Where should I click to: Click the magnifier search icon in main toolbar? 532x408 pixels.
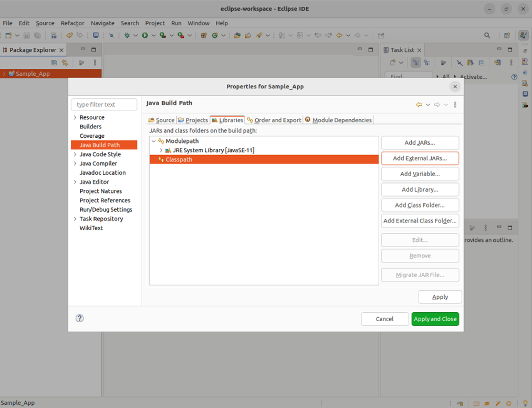[487, 35]
